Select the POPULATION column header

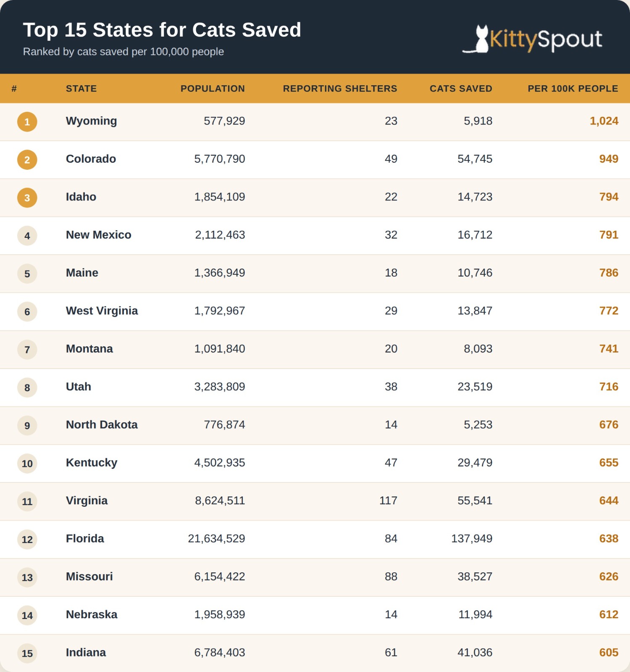tap(213, 89)
